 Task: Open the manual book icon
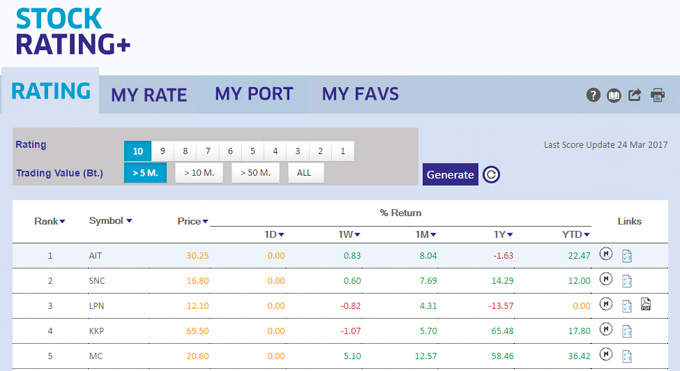coord(614,95)
